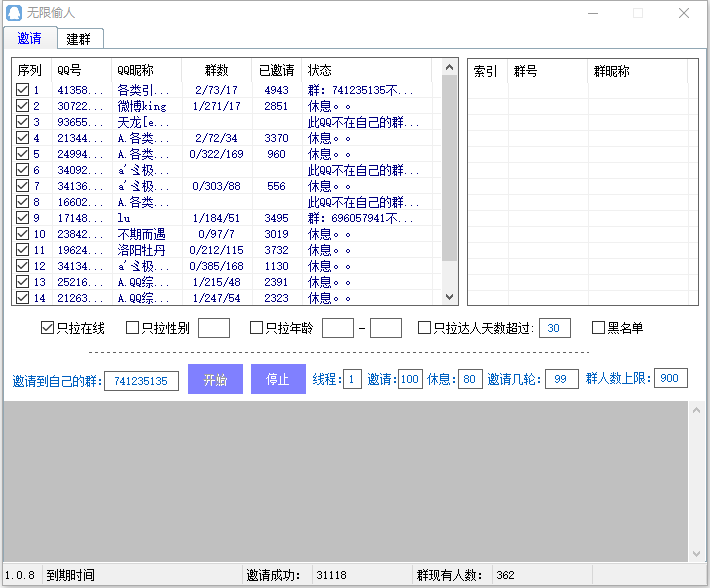710x588 pixels.
Task: Click the 群昵称 column header
Action: tap(638, 71)
